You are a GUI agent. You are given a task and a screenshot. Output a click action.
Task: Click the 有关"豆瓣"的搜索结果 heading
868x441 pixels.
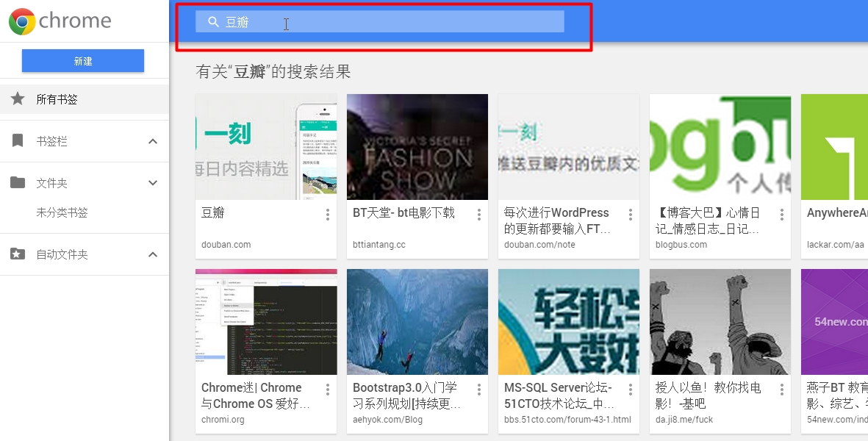tap(273, 71)
